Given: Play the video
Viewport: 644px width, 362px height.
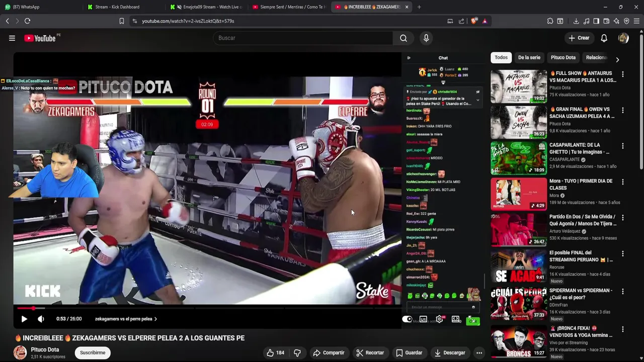Looking at the screenshot, I should click(x=24, y=319).
